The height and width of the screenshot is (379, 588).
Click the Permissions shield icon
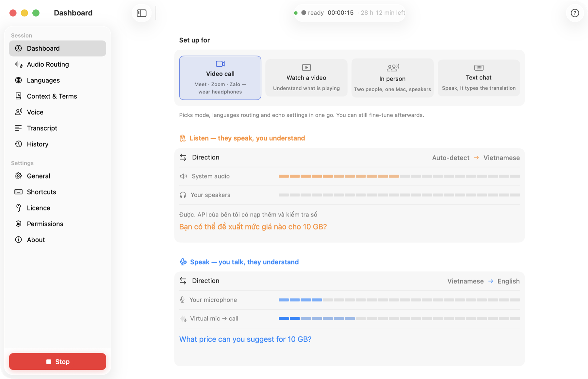pyautogui.click(x=19, y=224)
